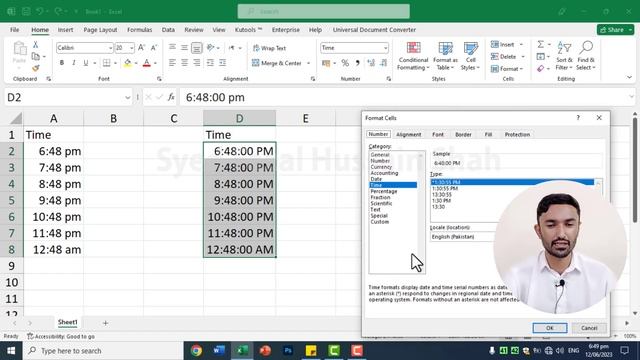Image resolution: width=640 pixels, height=360 pixels.
Task: Open Cell Styles gallery
Action: [470, 56]
